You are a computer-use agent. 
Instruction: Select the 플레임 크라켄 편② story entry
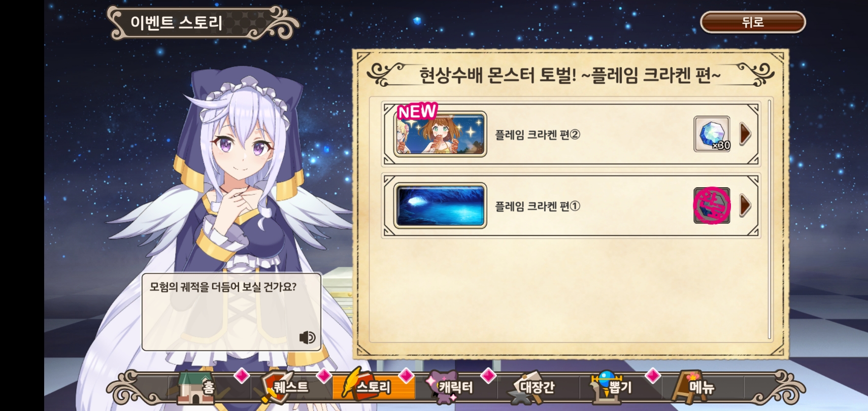pyautogui.click(x=571, y=134)
